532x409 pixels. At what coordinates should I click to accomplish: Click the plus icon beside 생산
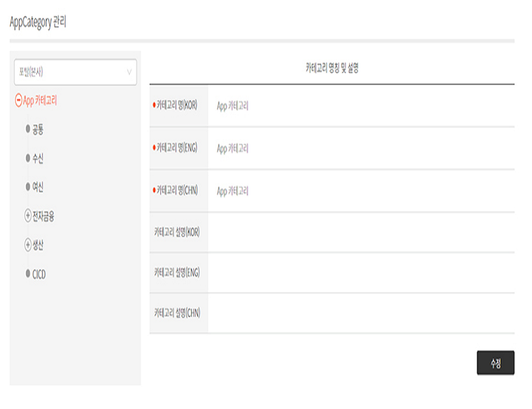coord(28,245)
